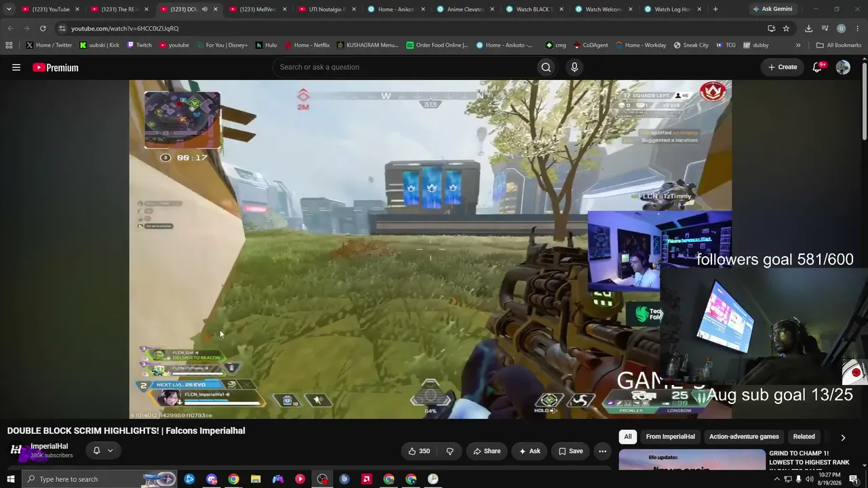Open the volume control in system tray
This screenshot has width=868, height=488.
[x=810, y=479]
